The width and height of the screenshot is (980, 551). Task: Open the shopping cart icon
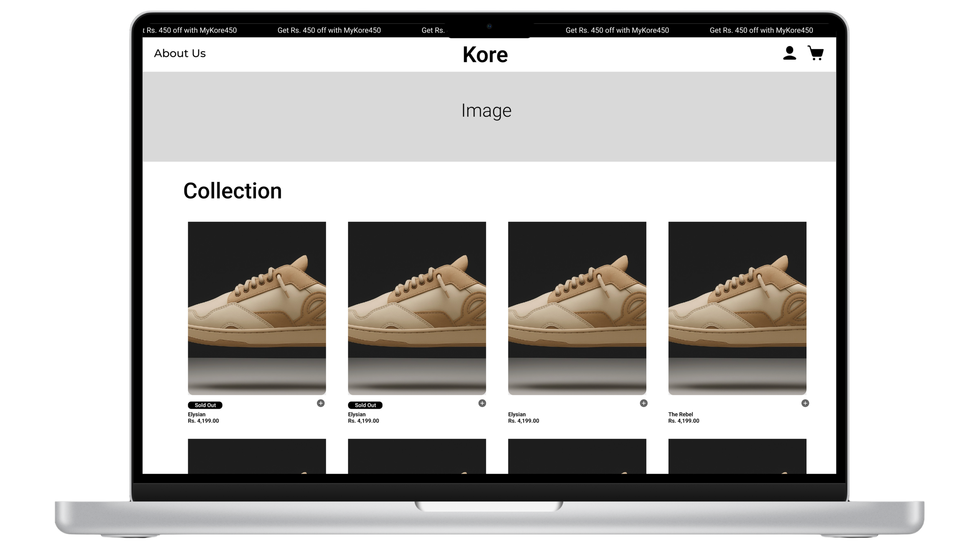815,53
